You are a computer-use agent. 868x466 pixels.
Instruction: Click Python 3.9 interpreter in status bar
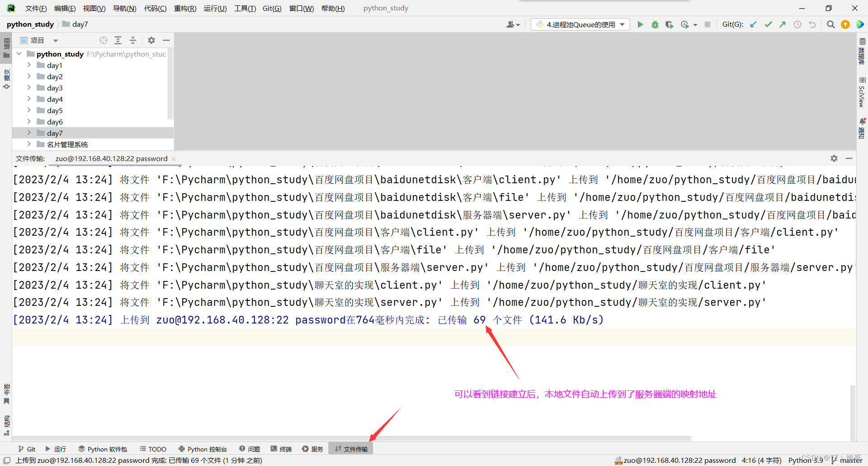pos(806,460)
